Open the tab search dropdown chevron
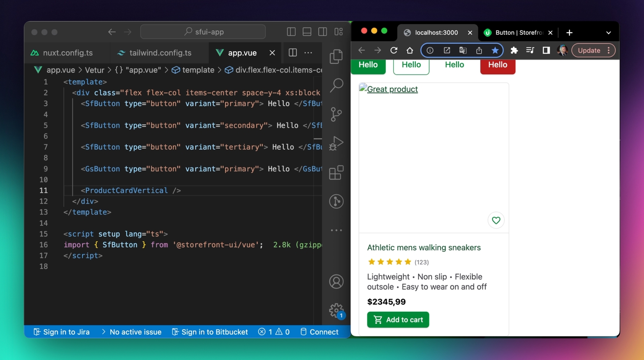Image resolution: width=644 pixels, height=360 pixels. point(608,33)
